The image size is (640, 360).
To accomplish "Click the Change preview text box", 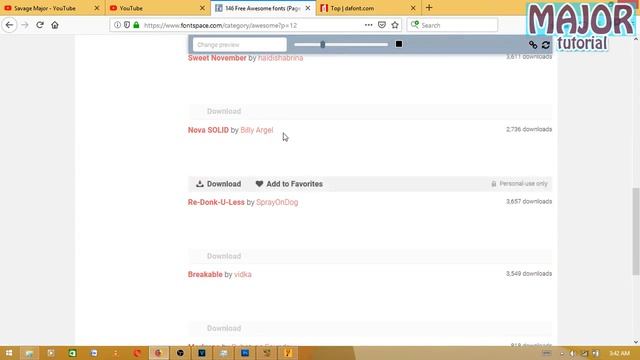I will pyautogui.click(x=240, y=44).
